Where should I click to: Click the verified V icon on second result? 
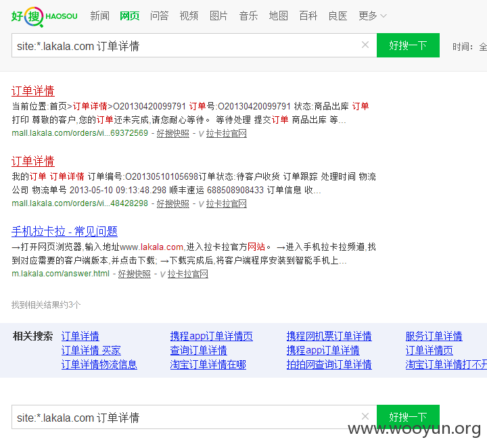coord(201,204)
